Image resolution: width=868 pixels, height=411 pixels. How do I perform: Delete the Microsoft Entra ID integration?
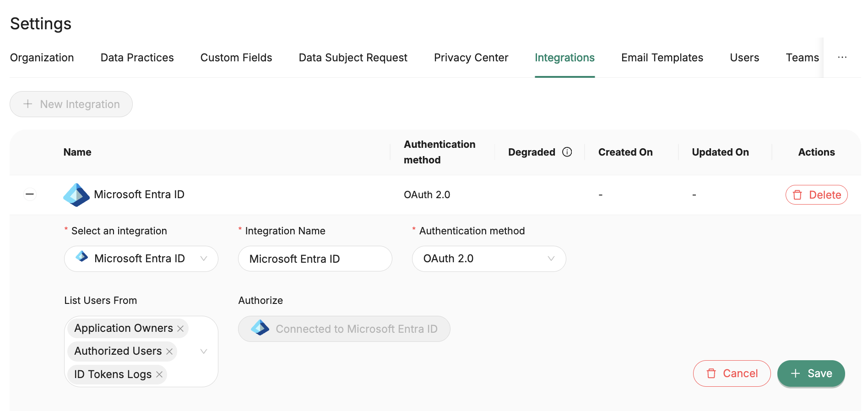816,195
